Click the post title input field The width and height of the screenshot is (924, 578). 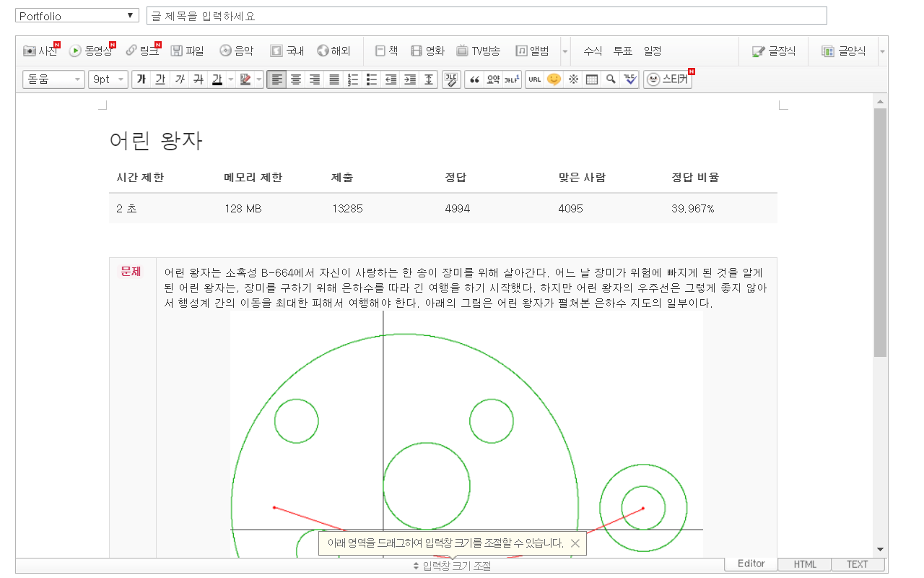point(487,16)
